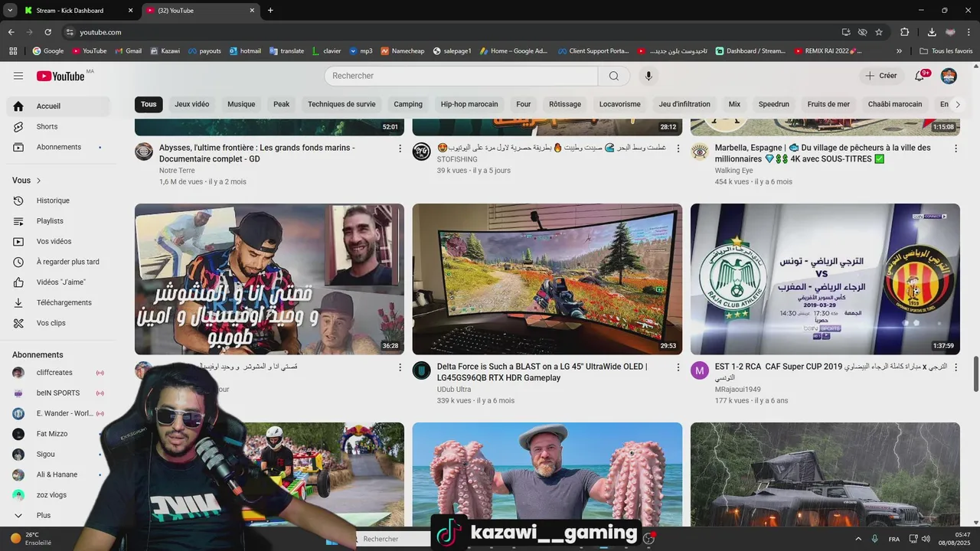
Task: Open options menu for Delta Force video
Action: pyautogui.click(x=678, y=367)
